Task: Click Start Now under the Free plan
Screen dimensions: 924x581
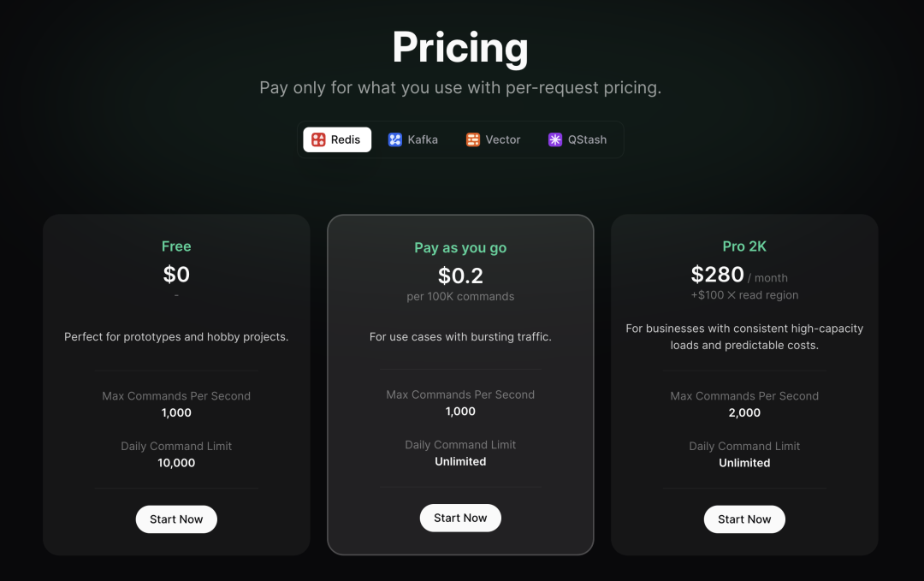Action: (176, 519)
